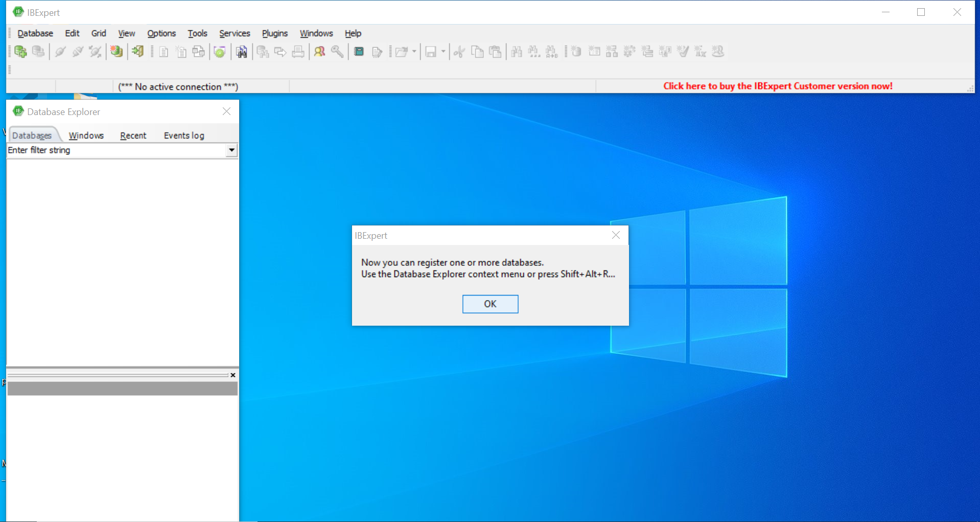Click the Create Database icon

point(116,52)
